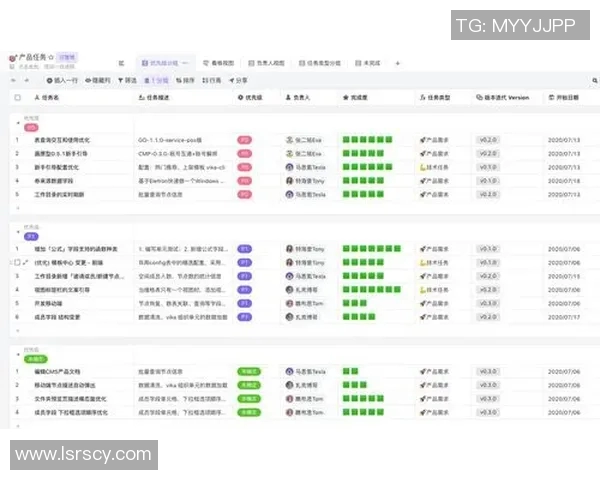Click the 负责人 column header icon
The height and width of the screenshot is (480, 600).
(289, 98)
